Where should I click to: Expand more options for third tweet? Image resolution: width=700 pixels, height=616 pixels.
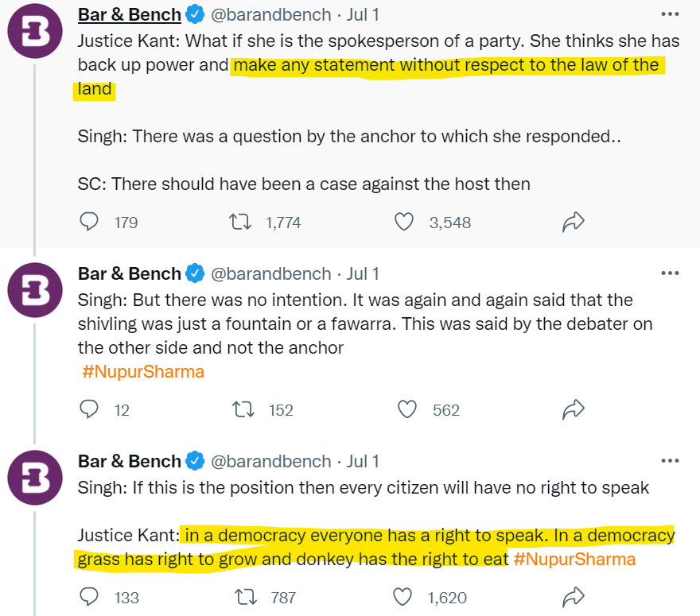click(670, 461)
